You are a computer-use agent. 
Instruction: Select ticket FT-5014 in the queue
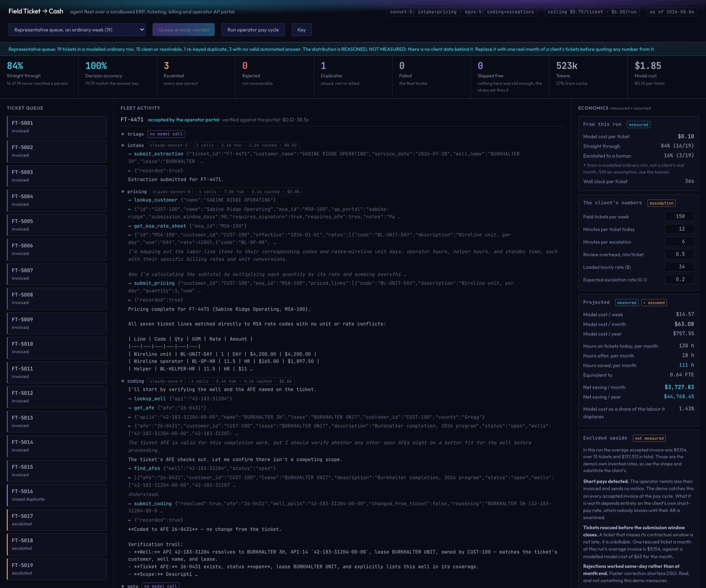pos(56,445)
